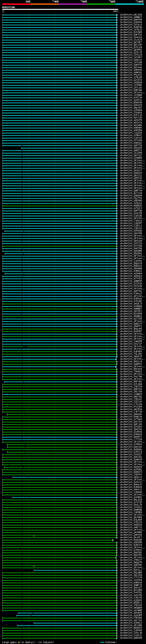Image resolution: width=146 pixels, height=644 pixels.
Task: Click hit label UniRef100_P41798
Action: pos(131,376)
